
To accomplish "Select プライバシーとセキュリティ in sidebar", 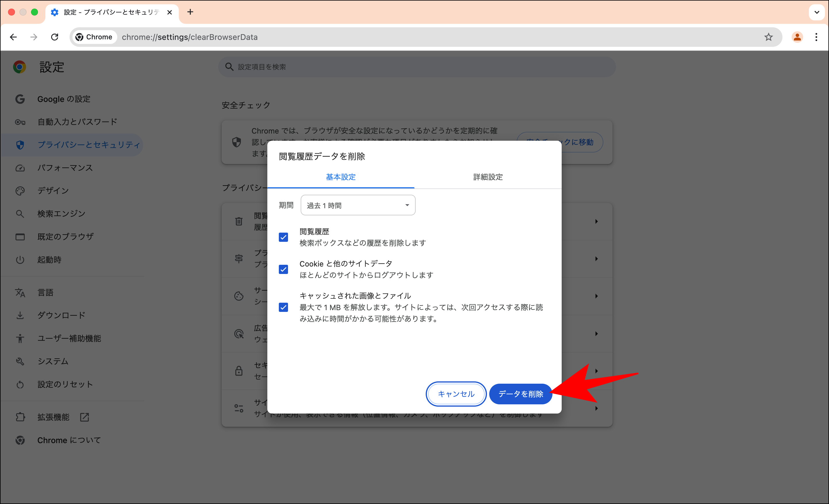I will (x=72, y=145).
